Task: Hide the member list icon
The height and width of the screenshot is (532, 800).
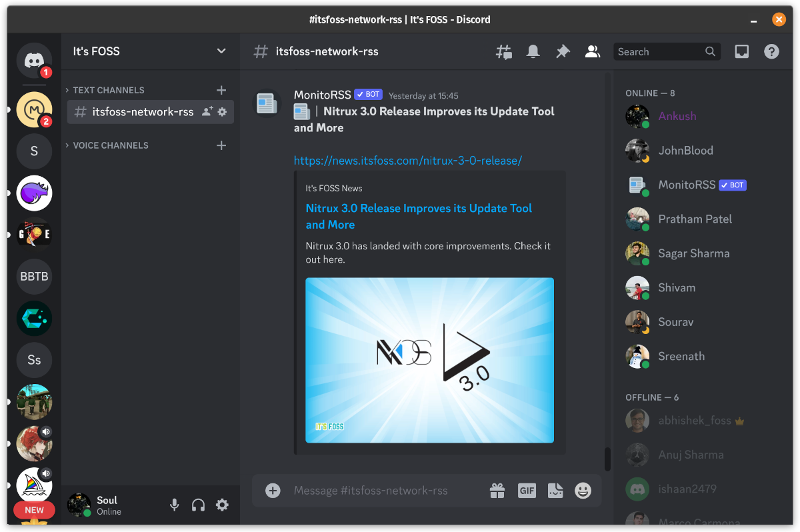Action: (x=592, y=51)
